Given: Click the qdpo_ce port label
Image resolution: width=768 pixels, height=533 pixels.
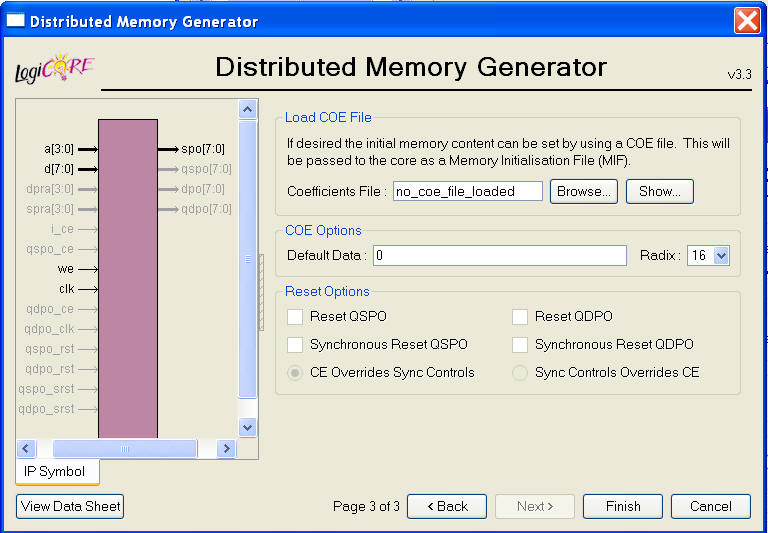Looking at the screenshot, I should pos(50,309).
